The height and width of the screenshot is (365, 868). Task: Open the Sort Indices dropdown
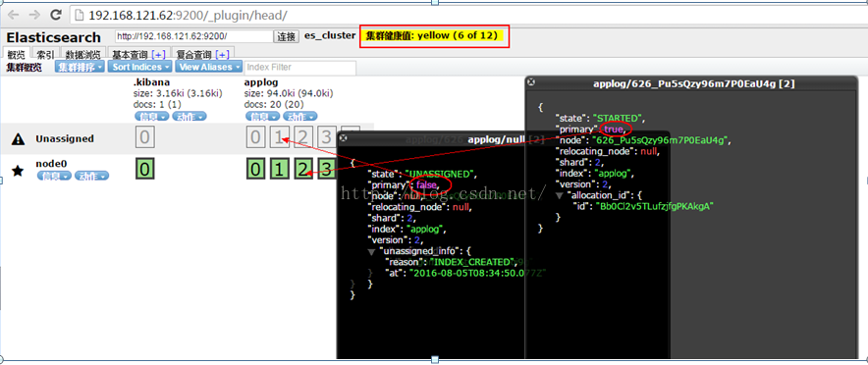[x=140, y=67]
